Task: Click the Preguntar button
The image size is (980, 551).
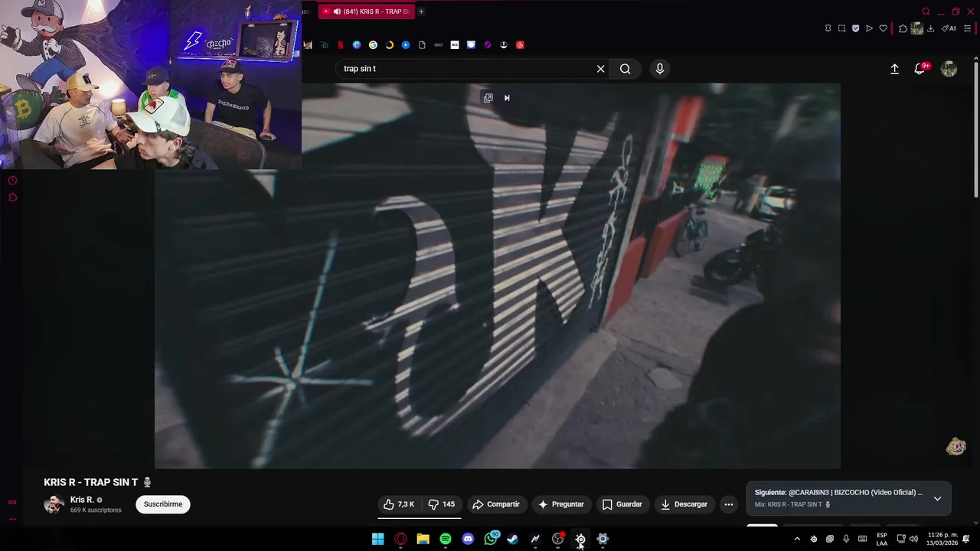Action: [560, 504]
